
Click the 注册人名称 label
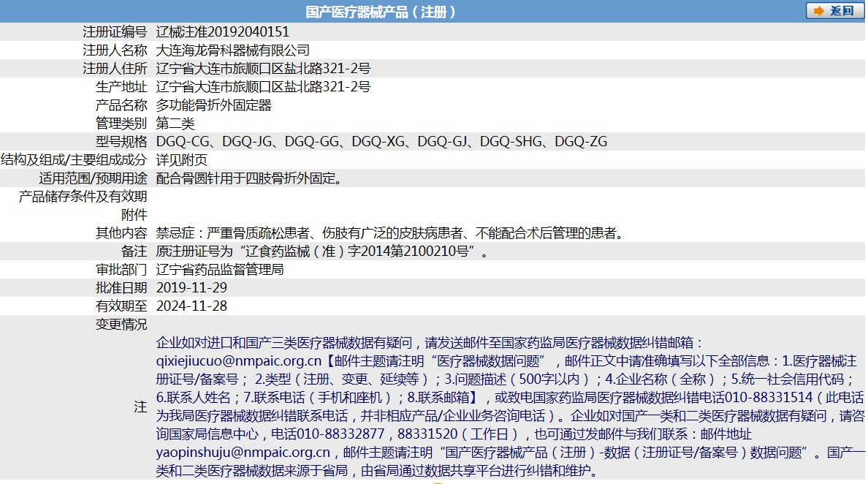pos(115,50)
